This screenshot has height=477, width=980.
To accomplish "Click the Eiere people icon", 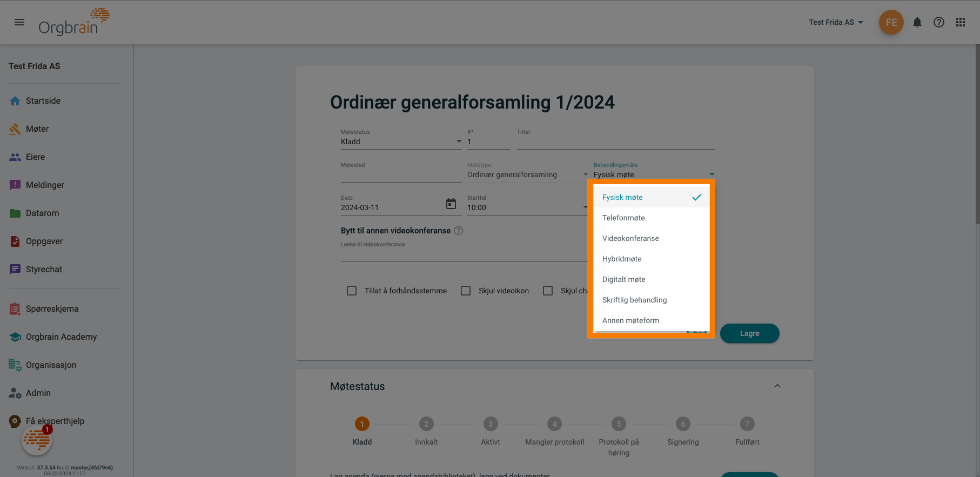I will (x=15, y=157).
